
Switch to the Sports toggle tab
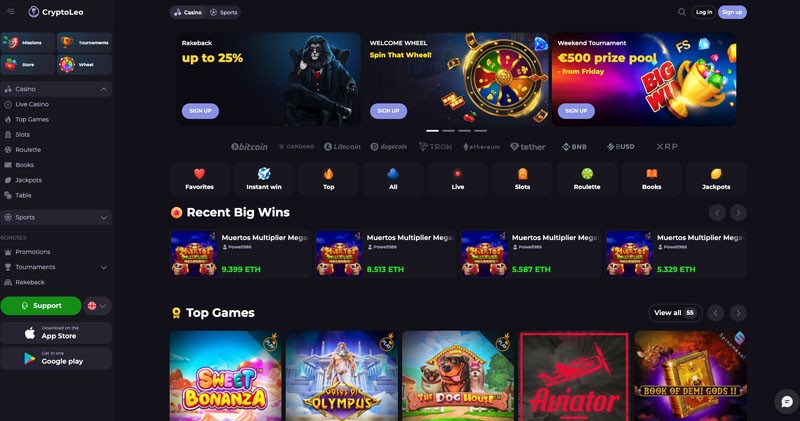[x=224, y=12]
